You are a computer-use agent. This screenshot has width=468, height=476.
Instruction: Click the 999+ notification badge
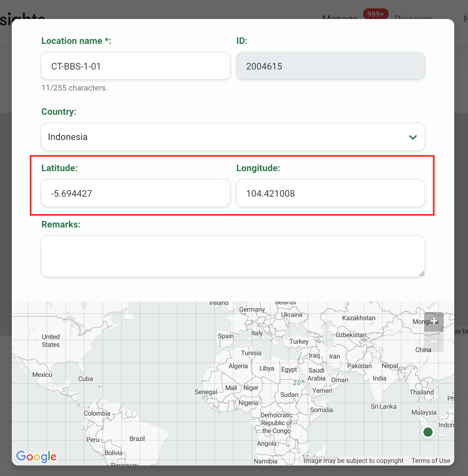point(376,14)
